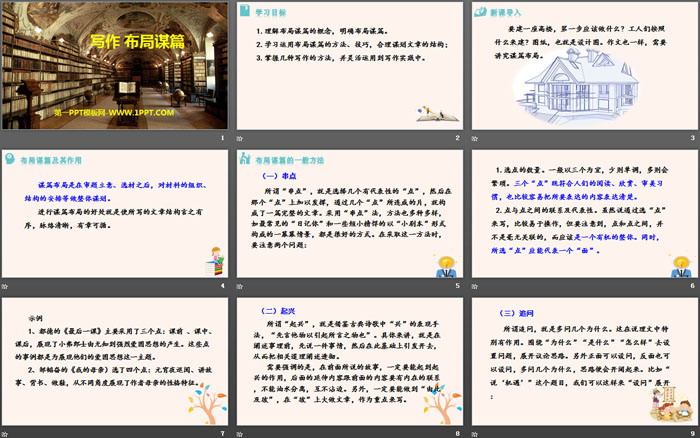
Task: Click the lightbulb person graphic on slide 5
Action: pyautogui.click(x=446, y=266)
